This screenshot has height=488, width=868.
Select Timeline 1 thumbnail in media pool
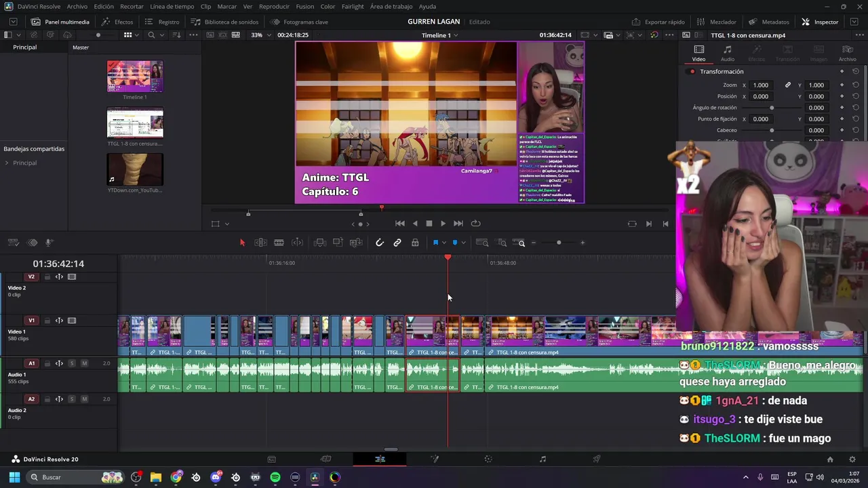135,76
